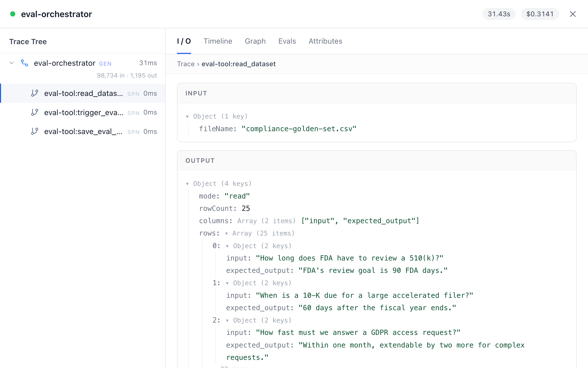Viewport: 588px width, 368px height.
Task: Click the Trace breadcrumb link
Action: 186,64
